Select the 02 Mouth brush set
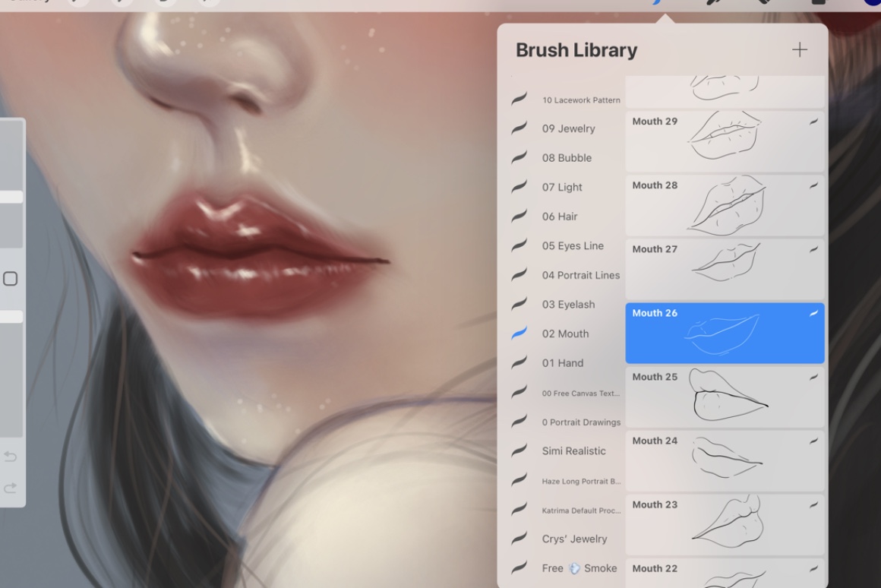Image resolution: width=881 pixels, height=588 pixels. tap(567, 334)
